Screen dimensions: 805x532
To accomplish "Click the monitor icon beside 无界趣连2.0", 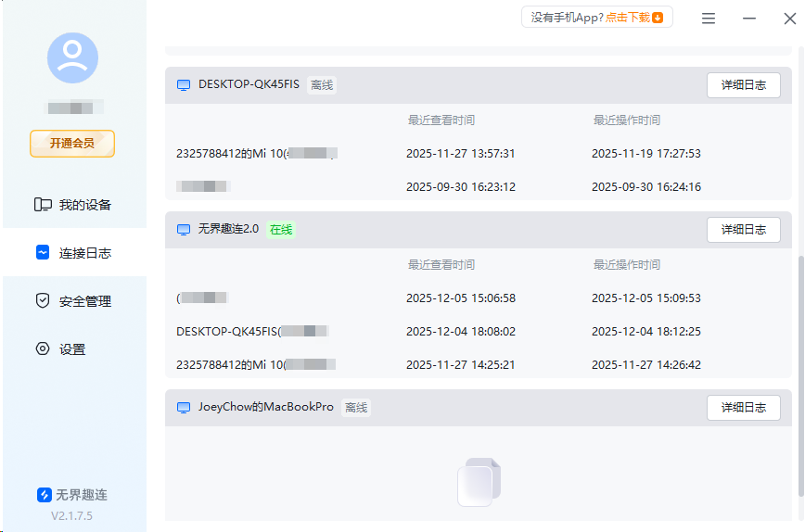I will pyautogui.click(x=184, y=230).
